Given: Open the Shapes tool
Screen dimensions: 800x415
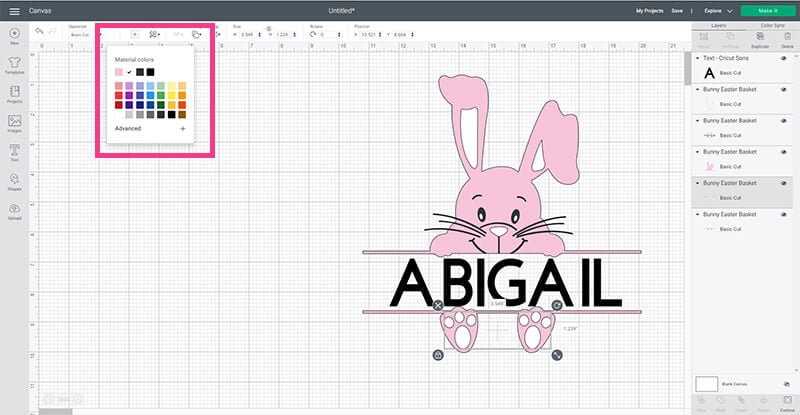Looking at the screenshot, I should pyautogui.click(x=15, y=182).
